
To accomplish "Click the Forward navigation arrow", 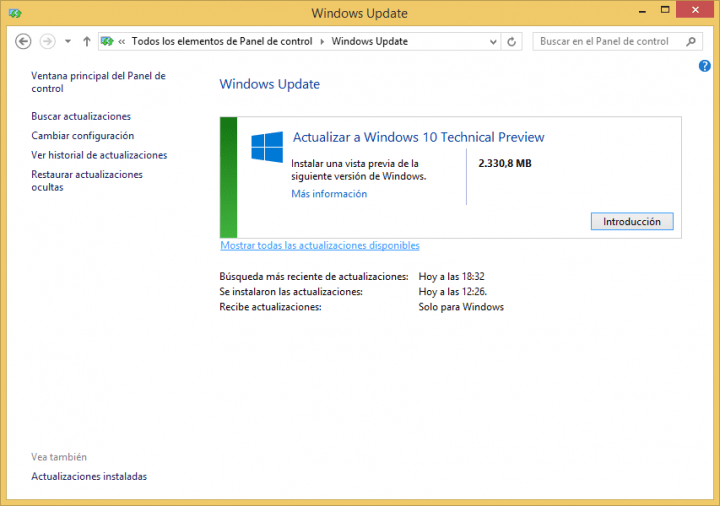I will [x=47, y=41].
